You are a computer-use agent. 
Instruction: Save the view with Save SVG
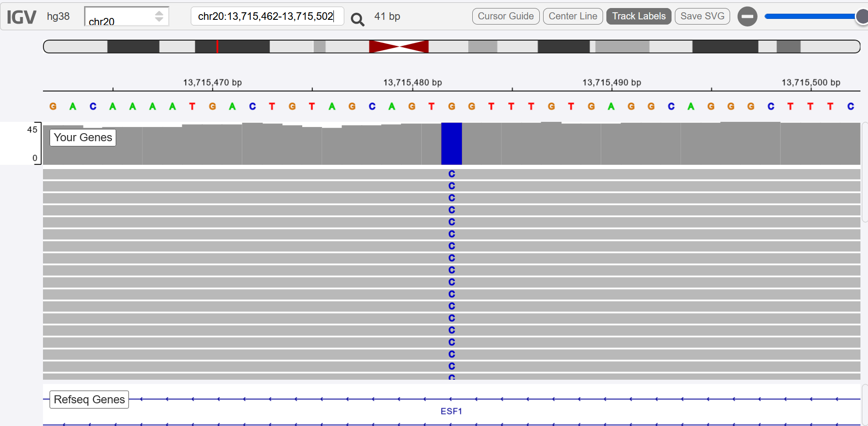tap(702, 17)
